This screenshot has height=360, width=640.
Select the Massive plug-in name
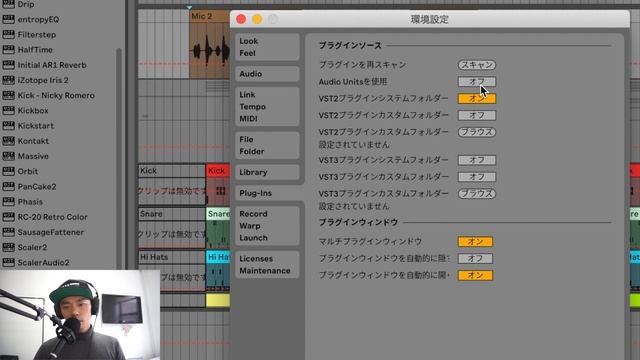[x=33, y=156]
